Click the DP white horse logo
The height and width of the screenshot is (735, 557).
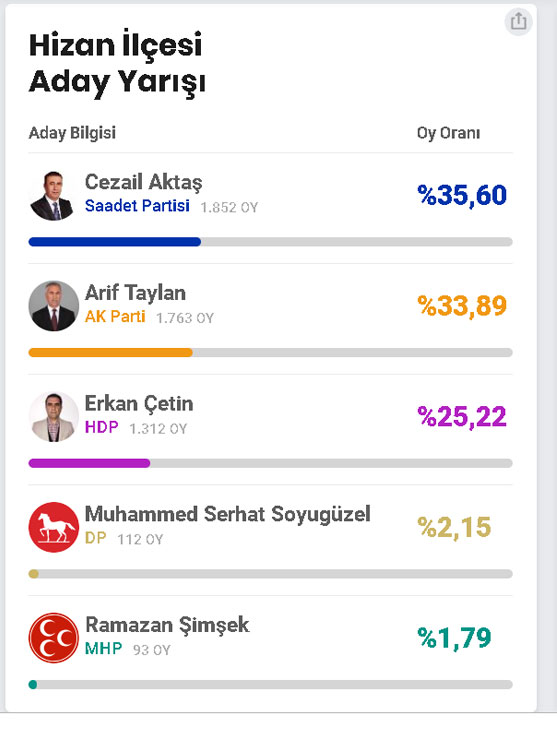[x=53, y=527]
